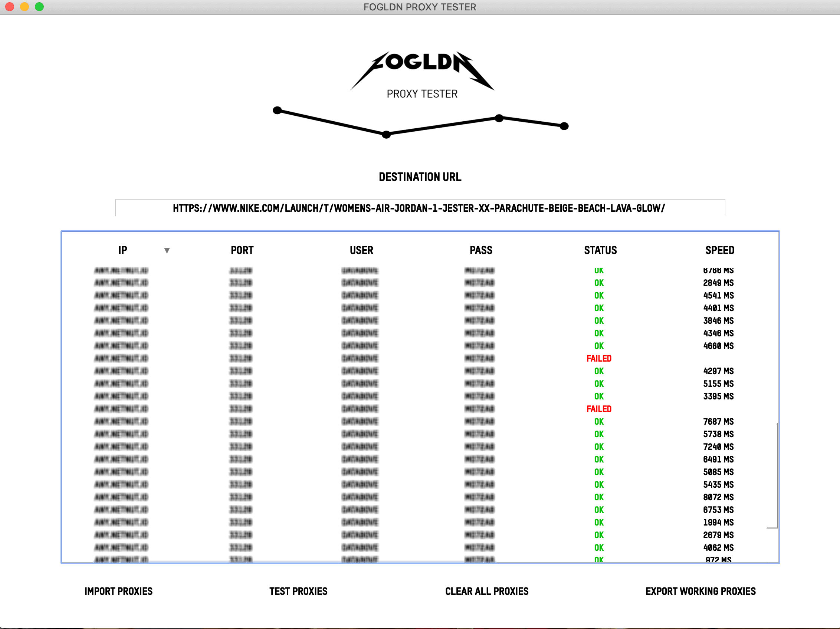Viewport: 840px width, 629px height.
Task: Select the 5085 MS speed cell
Action: 718,472
